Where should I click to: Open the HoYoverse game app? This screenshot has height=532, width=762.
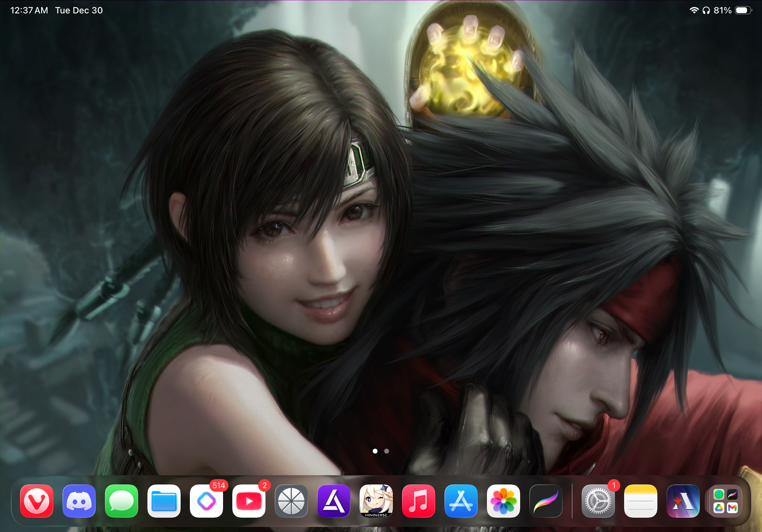(376, 501)
